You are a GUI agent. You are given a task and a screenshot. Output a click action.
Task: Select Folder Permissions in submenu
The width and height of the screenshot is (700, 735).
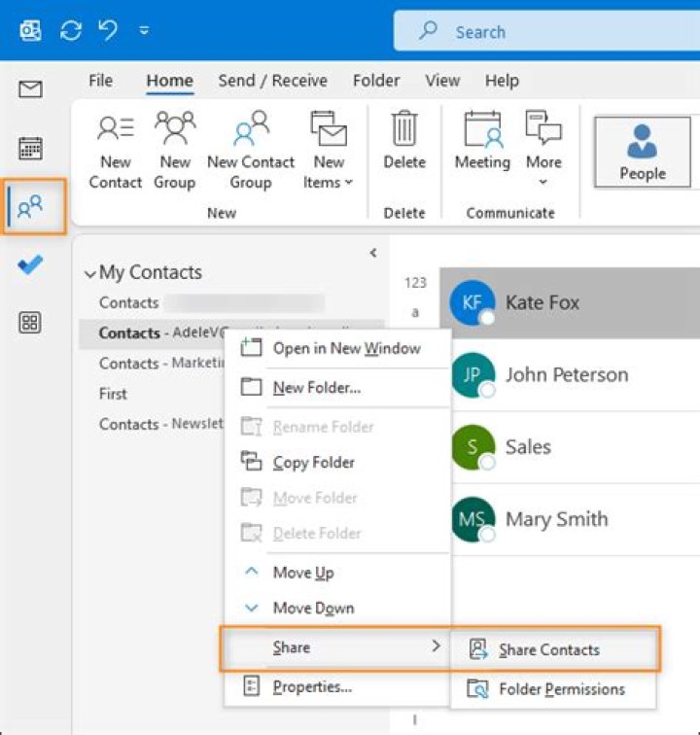coord(561,689)
